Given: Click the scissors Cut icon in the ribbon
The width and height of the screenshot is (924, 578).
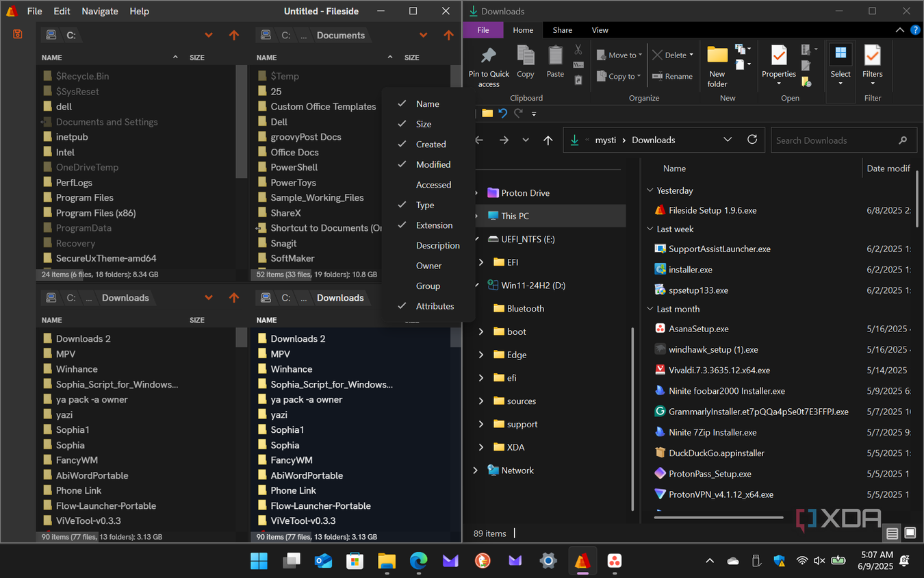Looking at the screenshot, I should coord(578,49).
